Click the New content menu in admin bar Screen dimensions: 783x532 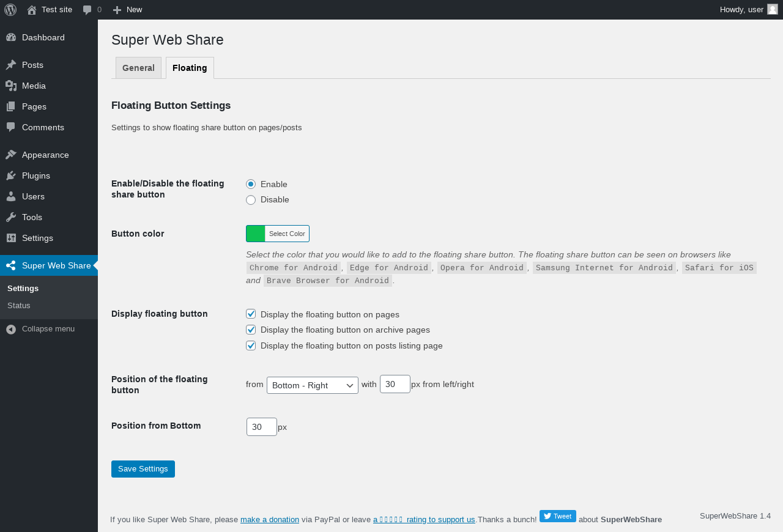tap(127, 10)
